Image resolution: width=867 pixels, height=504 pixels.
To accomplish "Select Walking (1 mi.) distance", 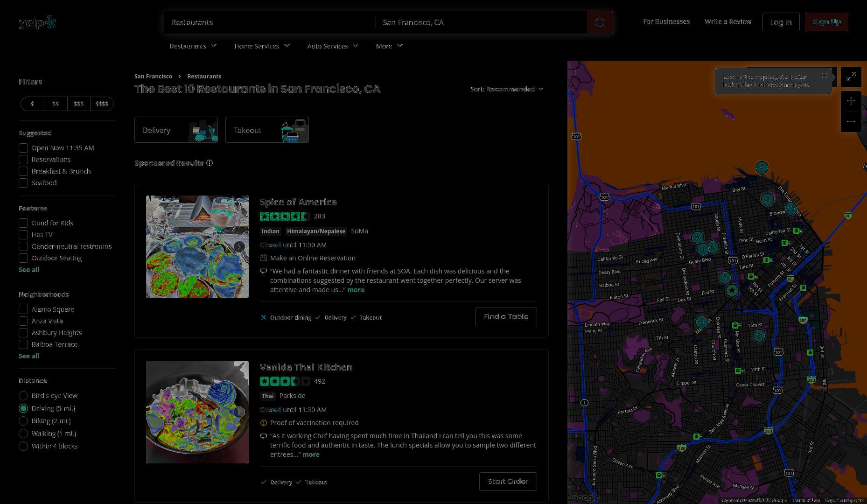I will point(23,434).
